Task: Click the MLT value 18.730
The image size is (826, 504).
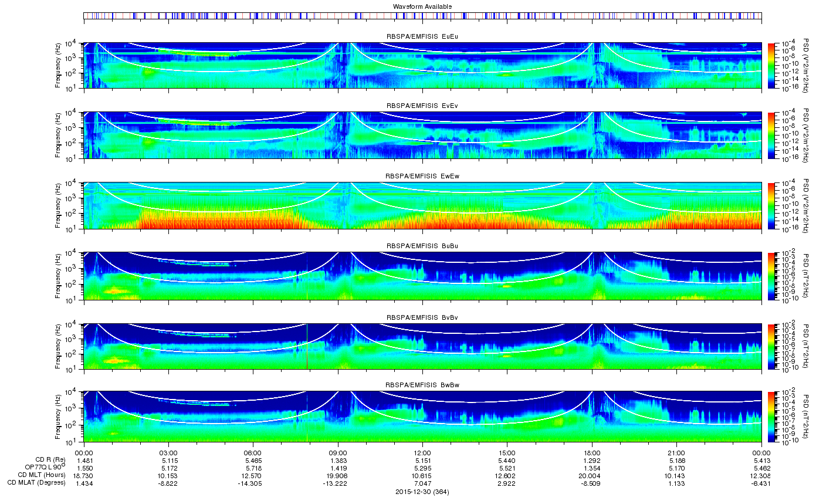Action: pyautogui.click(x=84, y=475)
